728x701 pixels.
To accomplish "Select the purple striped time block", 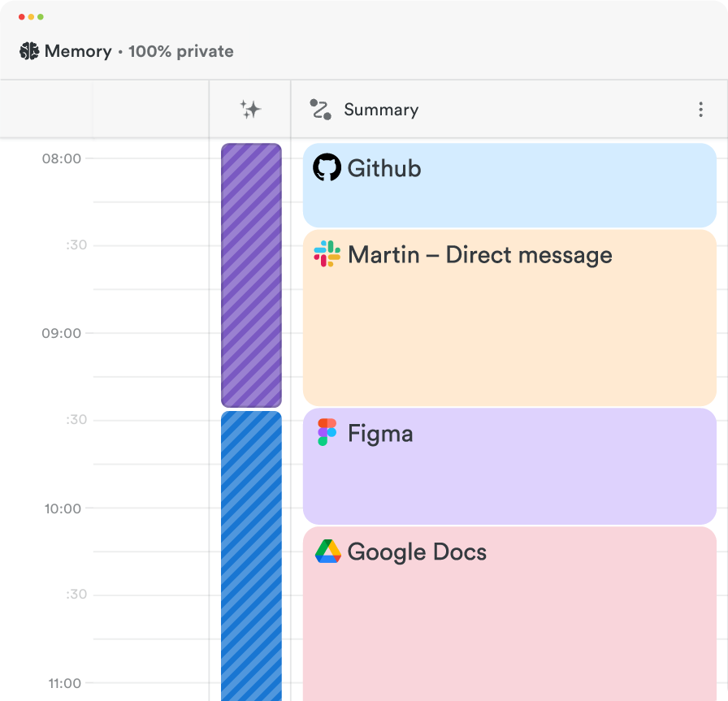I will [251, 275].
